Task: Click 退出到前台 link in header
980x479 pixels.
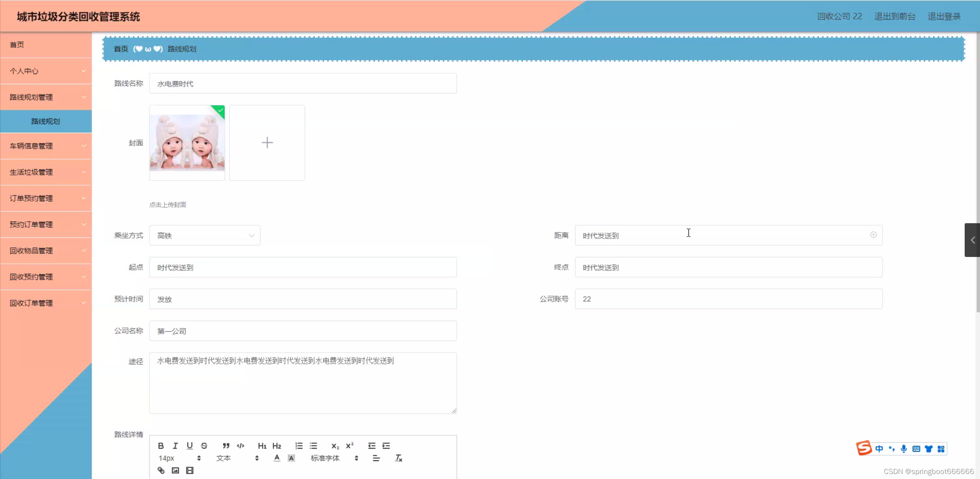Action: [895, 16]
